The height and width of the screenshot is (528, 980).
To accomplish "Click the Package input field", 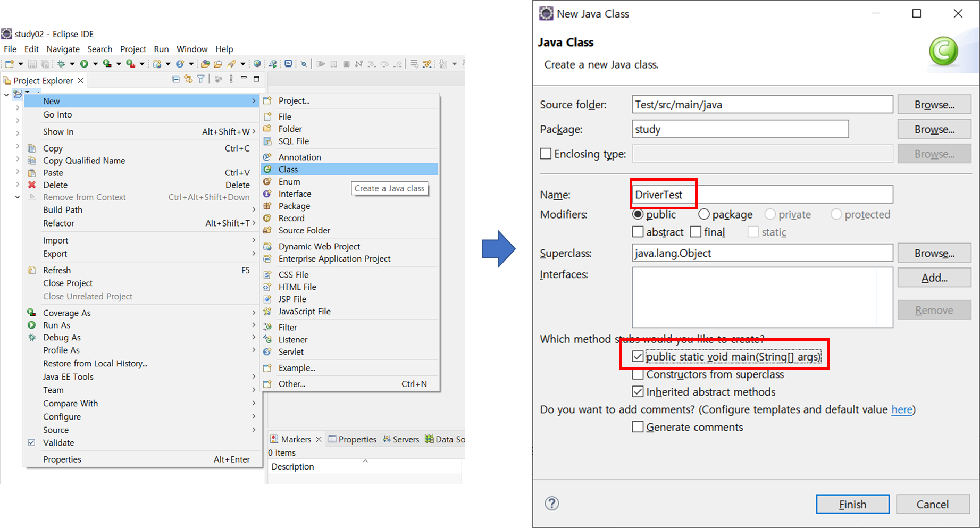I will point(740,129).
